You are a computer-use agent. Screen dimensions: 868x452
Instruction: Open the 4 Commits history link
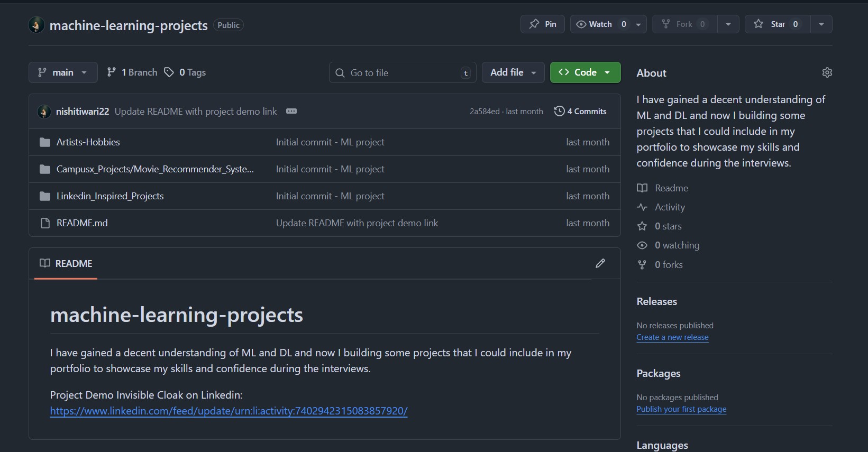[x=580, y=111]
